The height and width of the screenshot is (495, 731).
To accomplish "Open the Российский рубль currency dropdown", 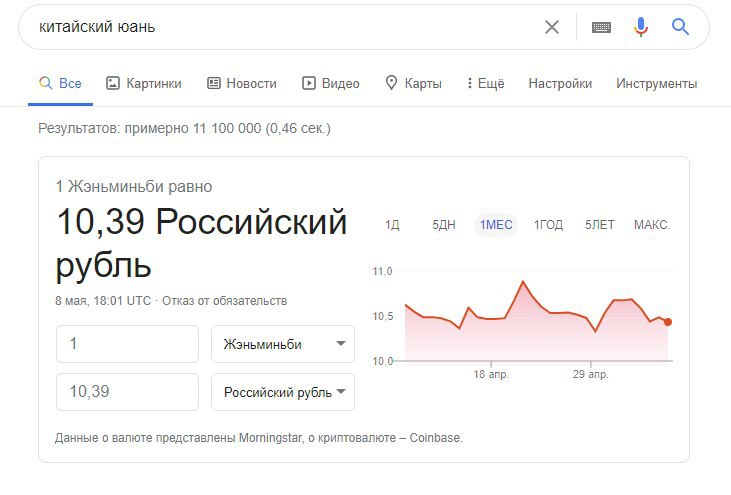I will coord(283,392).
